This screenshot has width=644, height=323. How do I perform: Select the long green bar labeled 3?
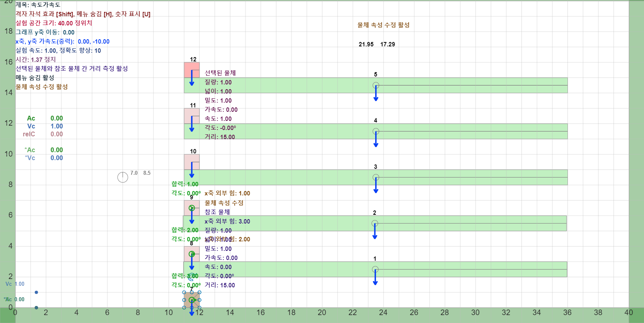click(376, 177)
